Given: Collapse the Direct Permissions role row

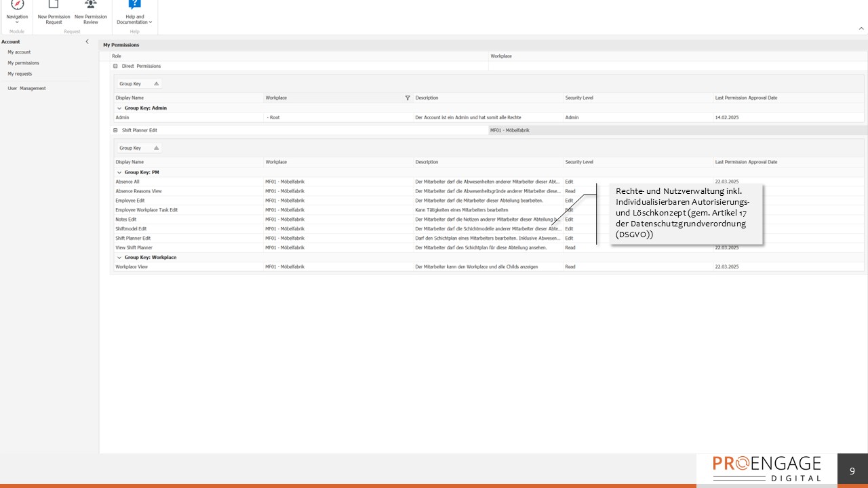Looking at the screenshot, I should click(x=115, y=66).
